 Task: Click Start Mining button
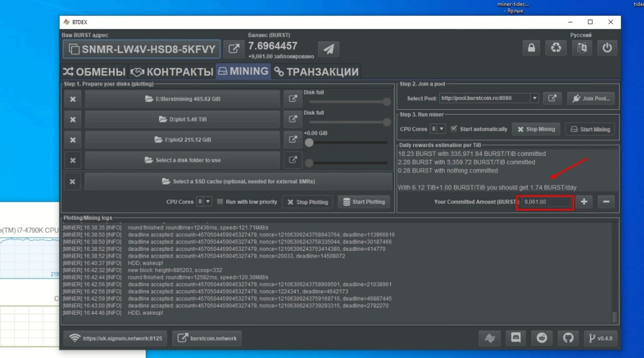[590, 129]
